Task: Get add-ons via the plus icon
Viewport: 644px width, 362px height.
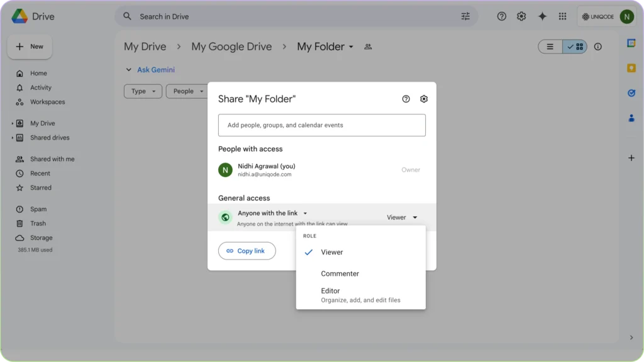Action: pyautogui.click(x=631, y=158)
